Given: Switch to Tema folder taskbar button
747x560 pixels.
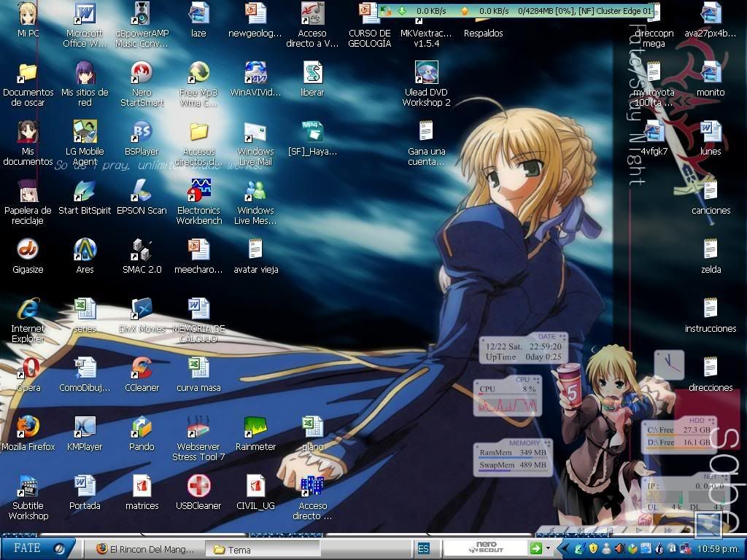Looking at the screenshot, I should pos(263,549).
